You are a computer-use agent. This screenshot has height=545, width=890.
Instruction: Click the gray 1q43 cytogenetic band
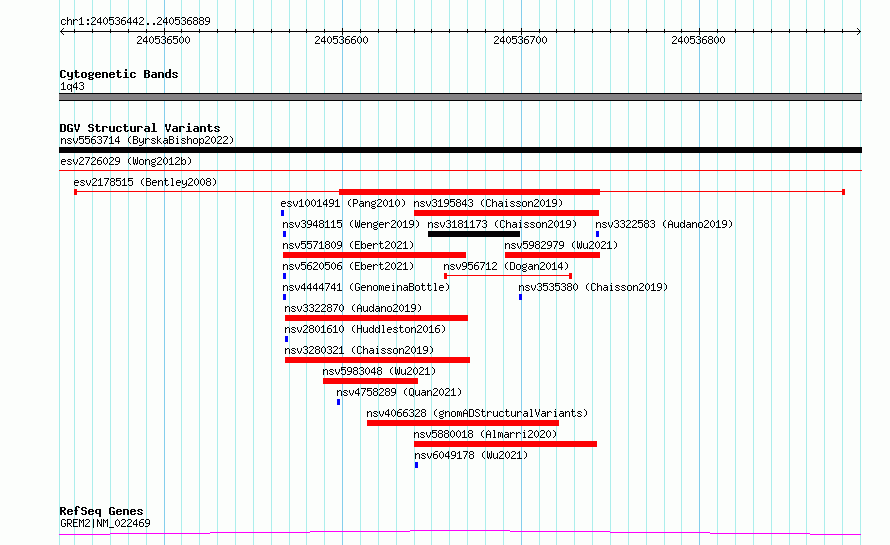[x=460, y=97]
